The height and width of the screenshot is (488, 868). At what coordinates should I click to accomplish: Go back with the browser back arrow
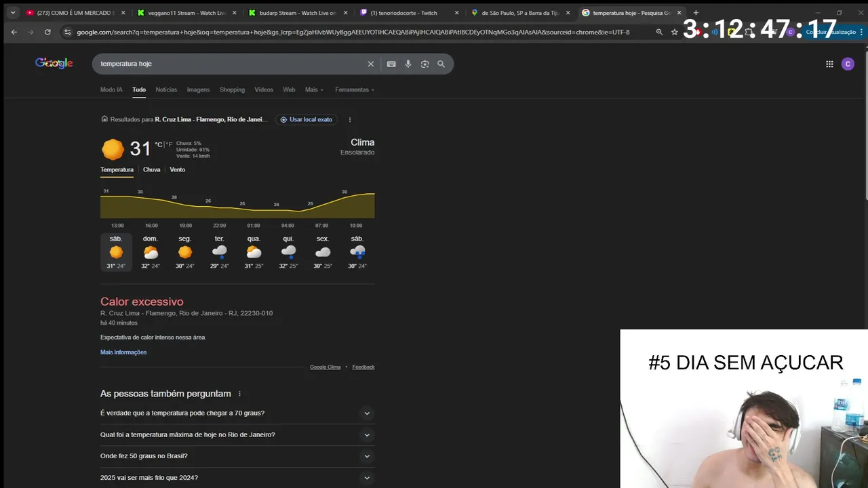click(x=14, y=32)
